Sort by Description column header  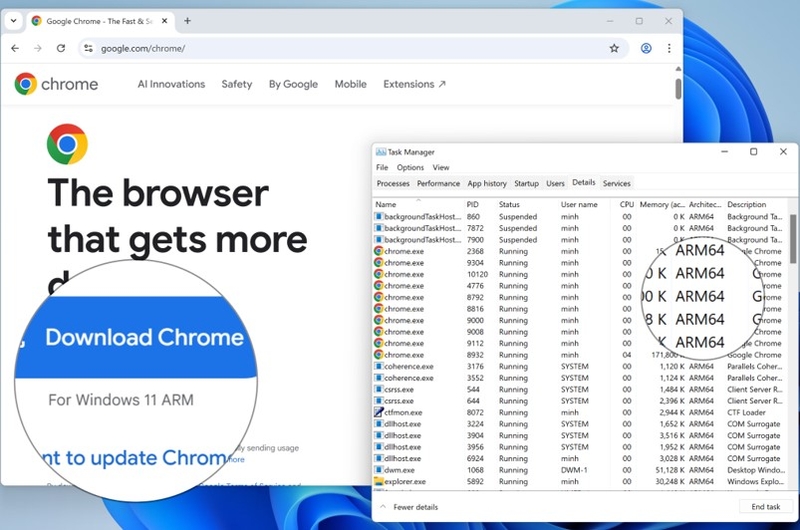click(x=757, y=204)
